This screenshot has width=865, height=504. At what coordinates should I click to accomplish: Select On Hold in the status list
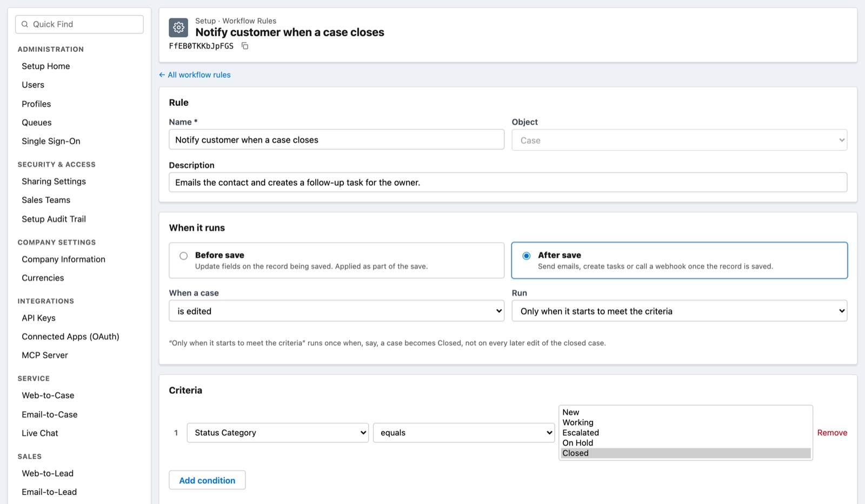click(686, 443)
